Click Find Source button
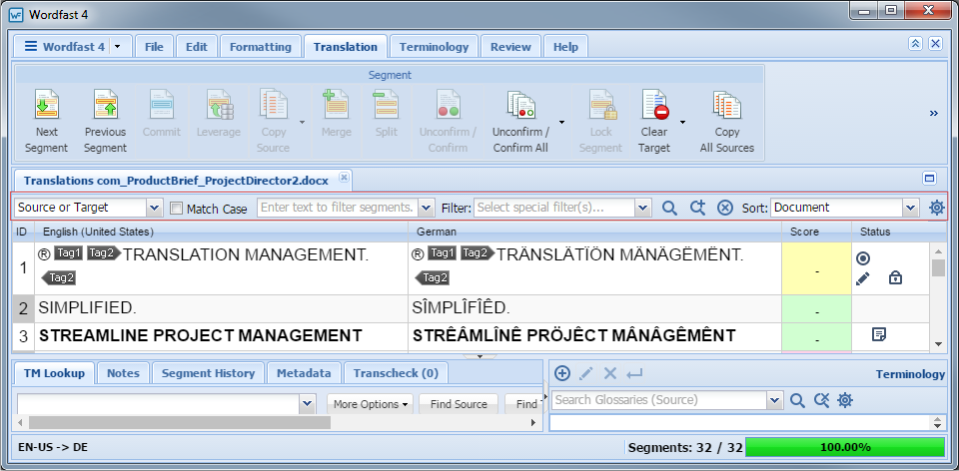This screenshot has width=959, height=471. (x=459, y=404)
